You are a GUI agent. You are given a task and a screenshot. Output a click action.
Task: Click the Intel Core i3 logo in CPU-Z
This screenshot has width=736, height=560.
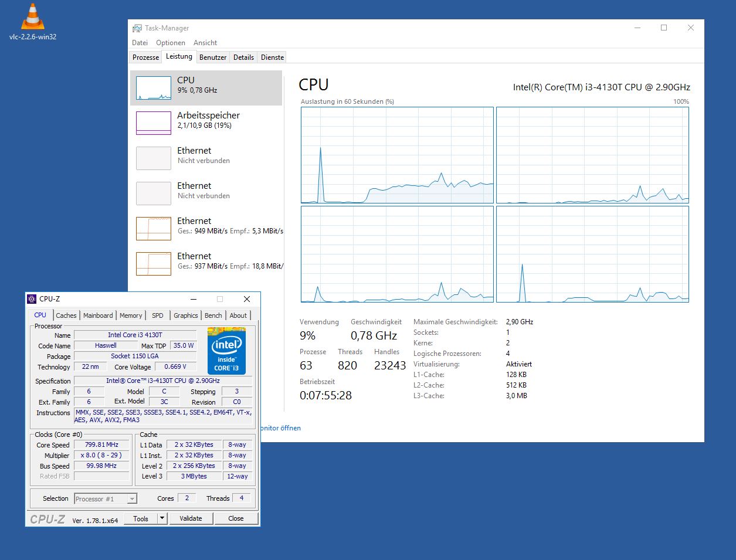coord(226,351)
